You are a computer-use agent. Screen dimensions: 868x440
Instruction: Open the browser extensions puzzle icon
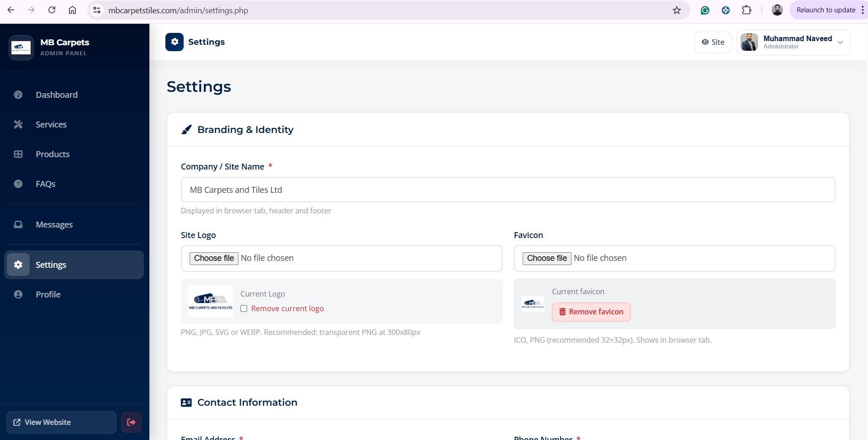[x=746, y=10]
